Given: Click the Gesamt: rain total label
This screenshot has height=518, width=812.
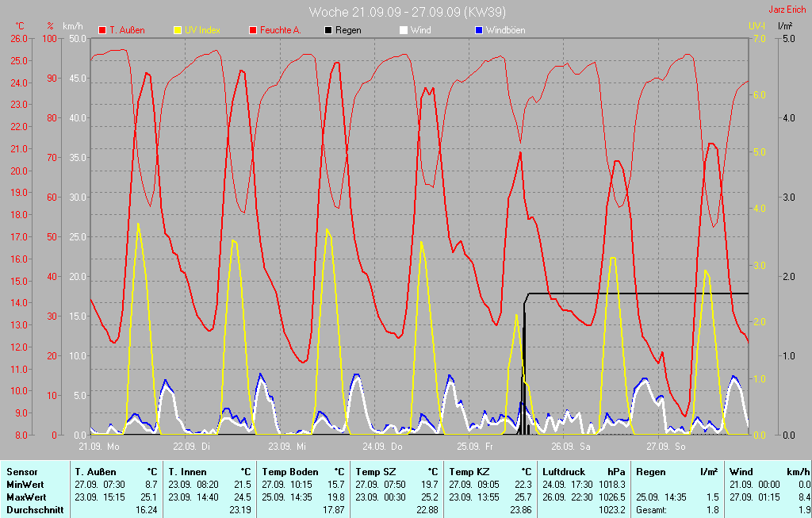Looking at the screenshot, I should tap(652, 510).
